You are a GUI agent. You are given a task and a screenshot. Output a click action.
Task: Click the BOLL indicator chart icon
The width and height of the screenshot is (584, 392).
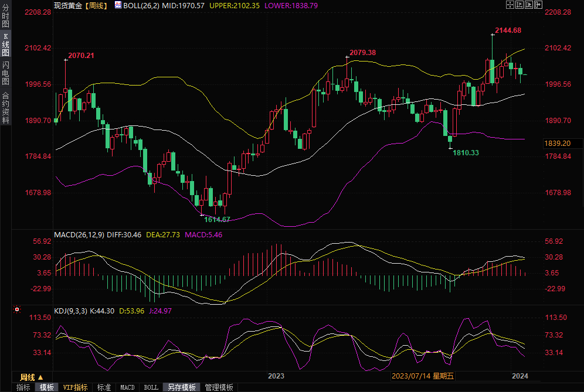[118, 5]
